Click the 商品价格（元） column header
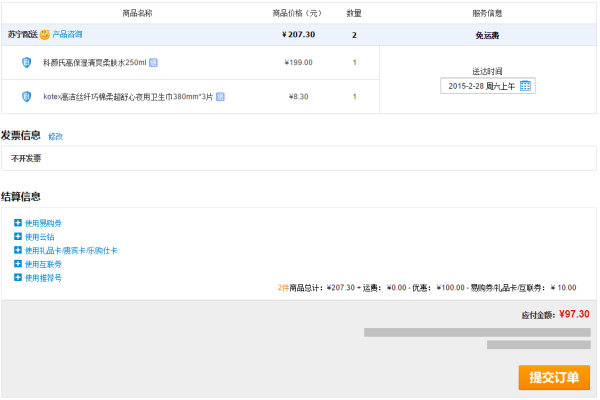The height and width of the screenshot is (400, 600). point(297,13)
